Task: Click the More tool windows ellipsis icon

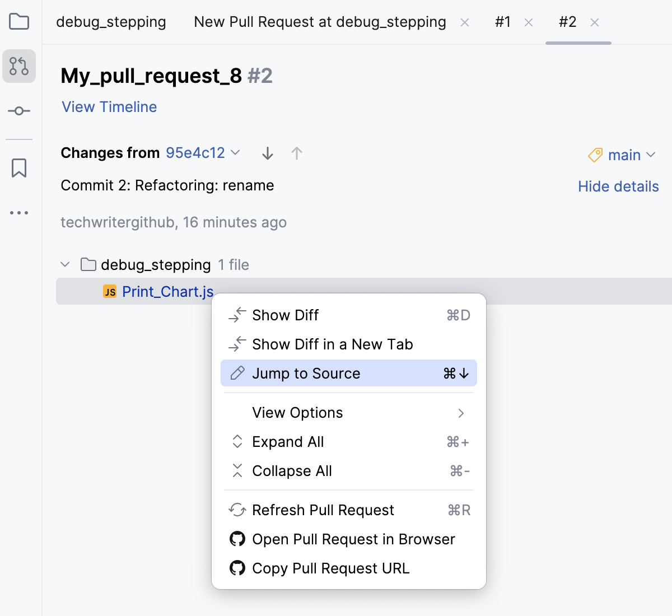Action: (x=18, y=212)
